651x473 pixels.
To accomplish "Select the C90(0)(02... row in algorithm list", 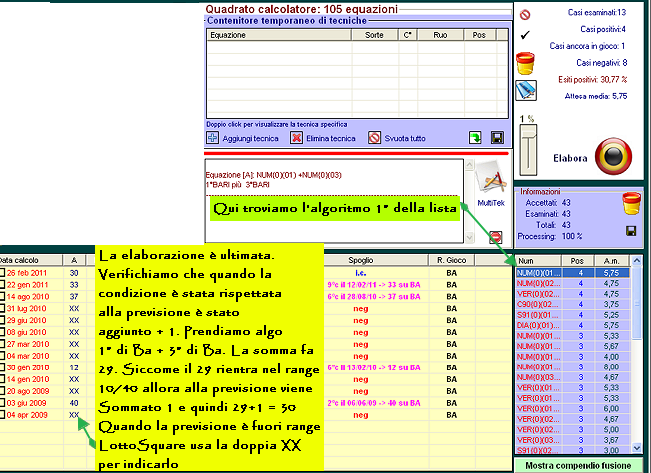I will click(x=573, y=304).
